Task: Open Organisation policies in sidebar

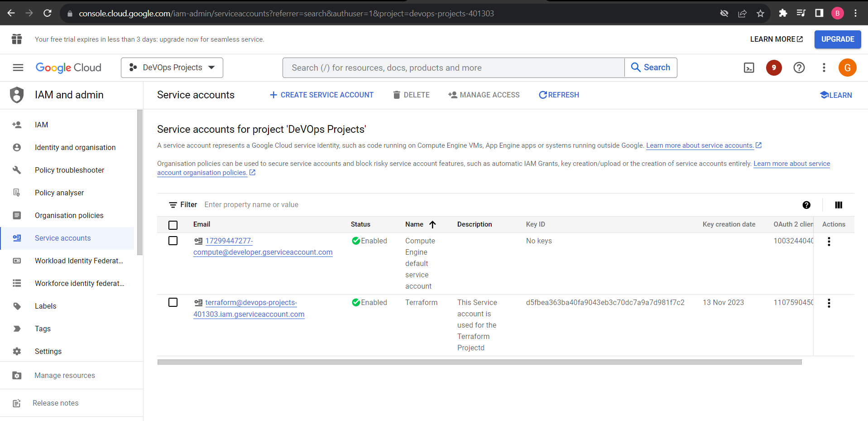Action: (69, 216)
